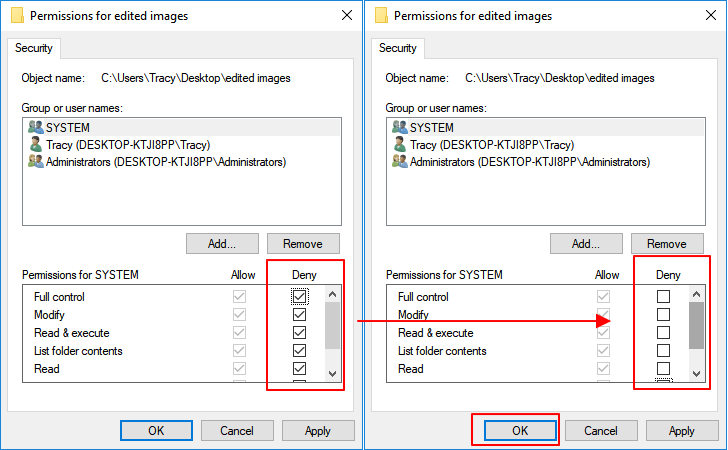Image resolution: width=728 pixels, height=450 pixels.
Task: Open the Security tab in left dialog
Action: [x=34, y=48]
